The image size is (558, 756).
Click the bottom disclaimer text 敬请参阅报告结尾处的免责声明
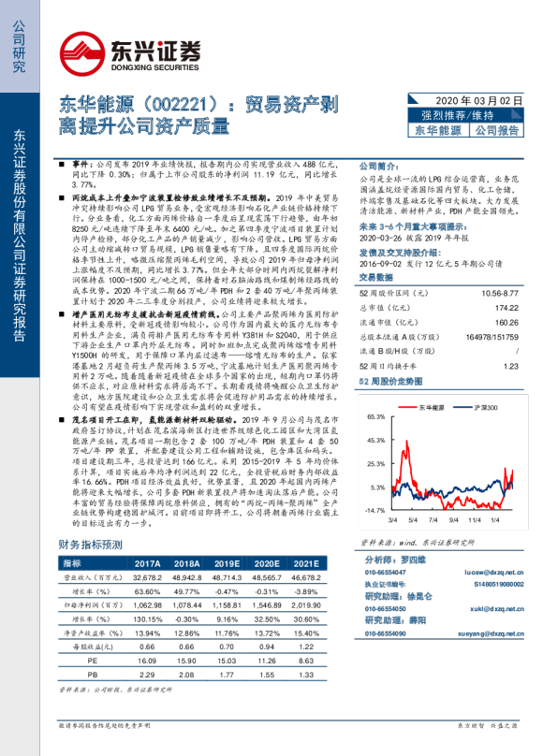(x=104, y=726)
